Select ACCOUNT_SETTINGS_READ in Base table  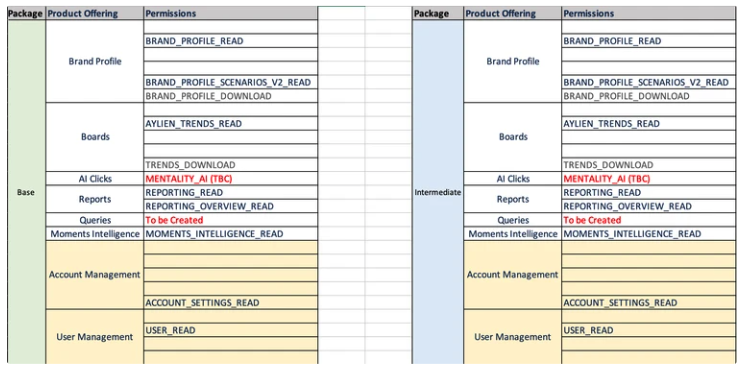tap(231, 303)
